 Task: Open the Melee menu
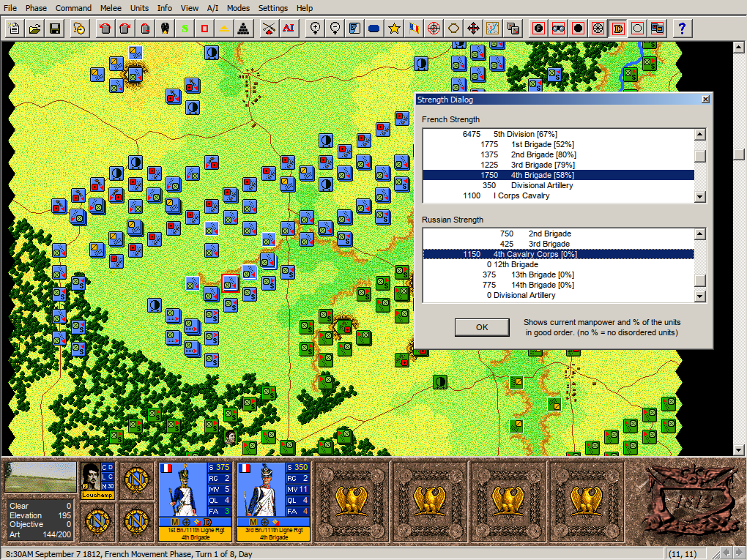point(111,8)
